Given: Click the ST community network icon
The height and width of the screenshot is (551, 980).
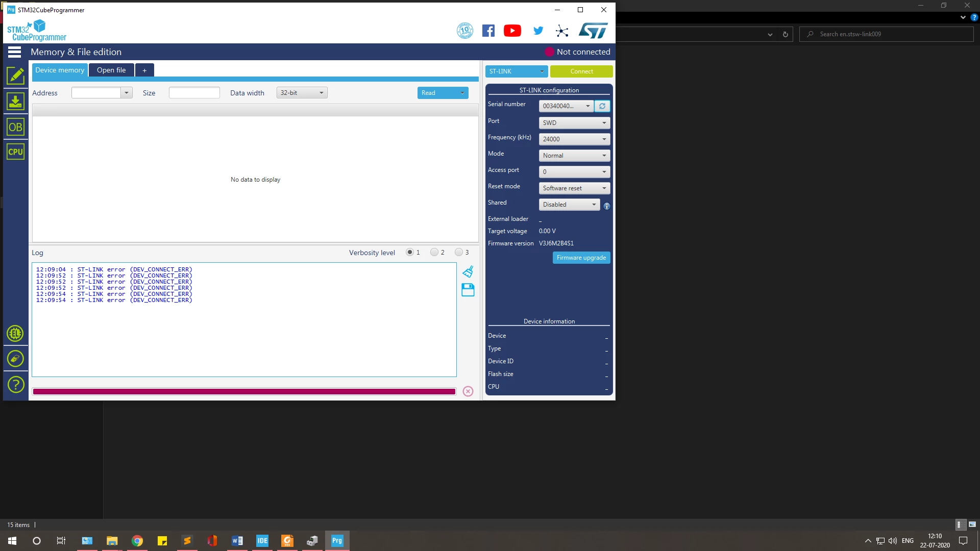Looking at the screenshot, I should [x=562, y=31].
